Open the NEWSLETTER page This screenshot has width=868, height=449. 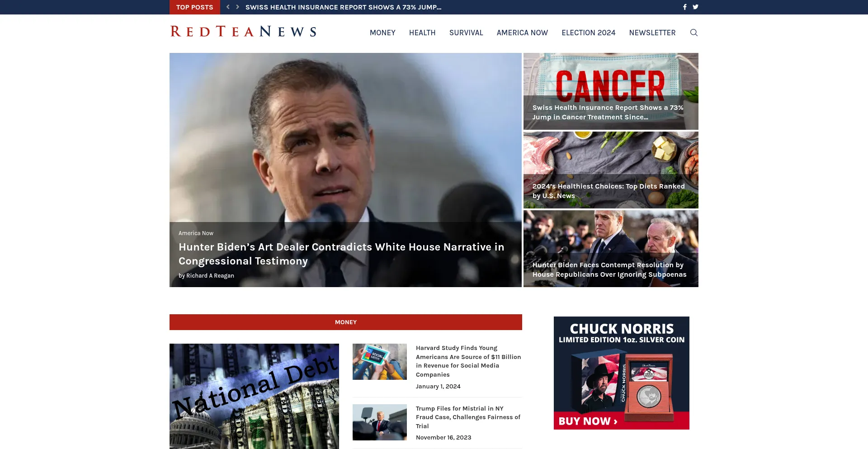652,33
